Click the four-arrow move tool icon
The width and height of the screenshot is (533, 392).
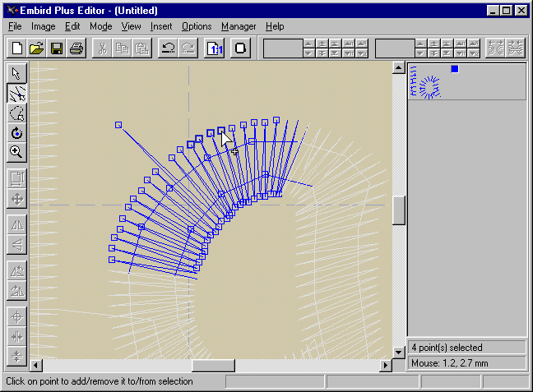(x=16, y=198)
